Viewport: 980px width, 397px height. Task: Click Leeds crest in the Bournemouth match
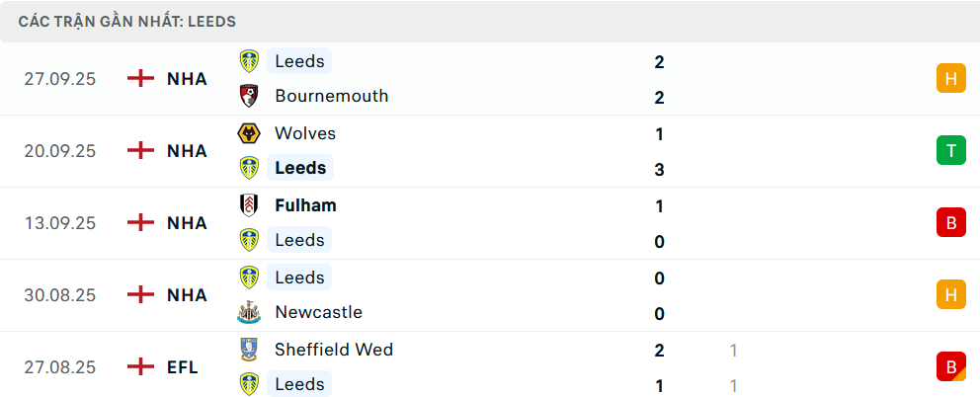pos(249,61)
